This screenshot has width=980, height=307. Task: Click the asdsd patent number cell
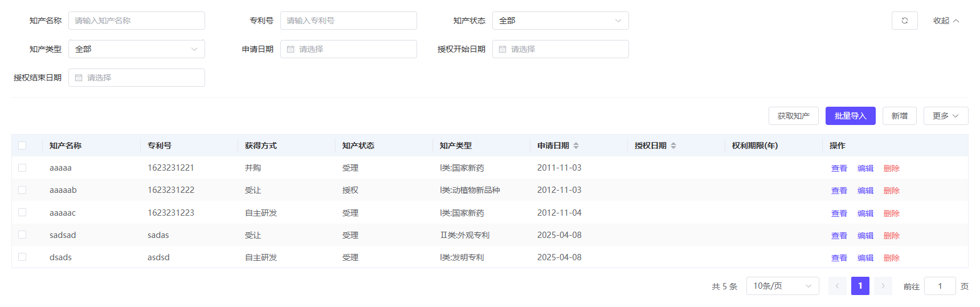point(159,257)
